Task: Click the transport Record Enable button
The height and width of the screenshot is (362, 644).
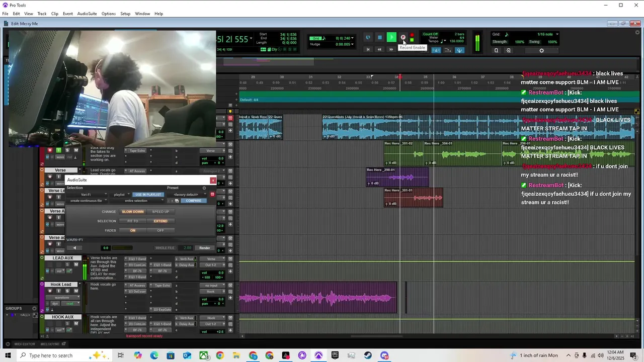Action: point(403,37)
